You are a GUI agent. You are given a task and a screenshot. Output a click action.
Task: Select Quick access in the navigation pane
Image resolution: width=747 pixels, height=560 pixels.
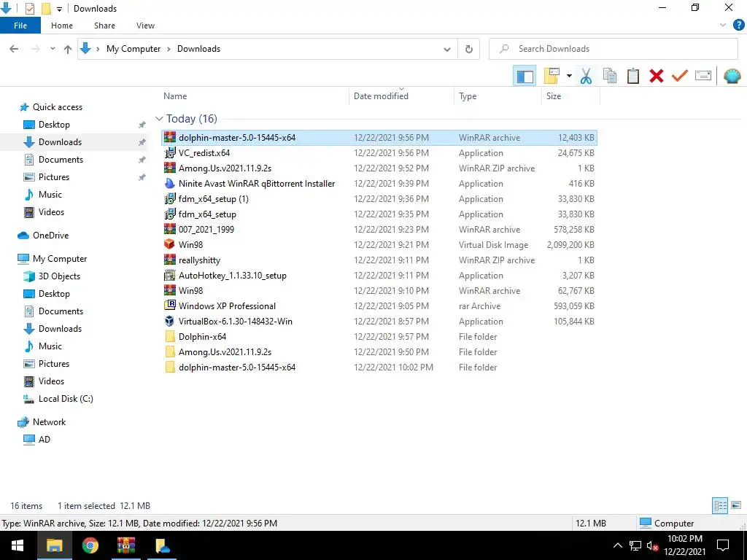[x=57, y=107]
